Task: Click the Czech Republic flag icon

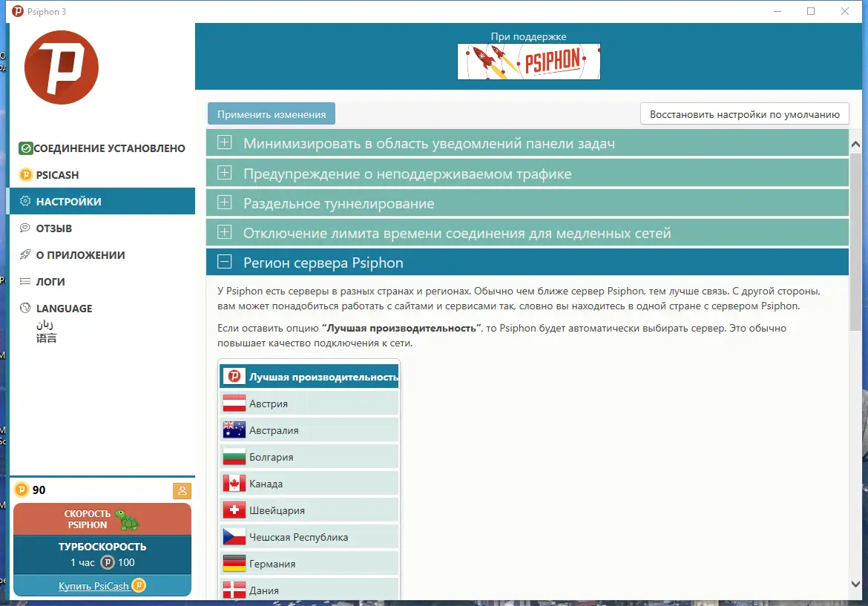Action: click(234, 536)
